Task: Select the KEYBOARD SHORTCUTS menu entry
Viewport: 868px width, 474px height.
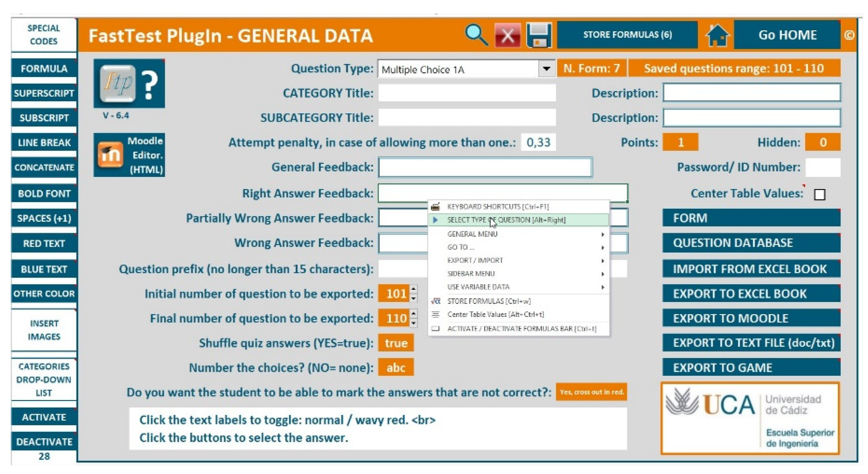Action: coord(498,206)
